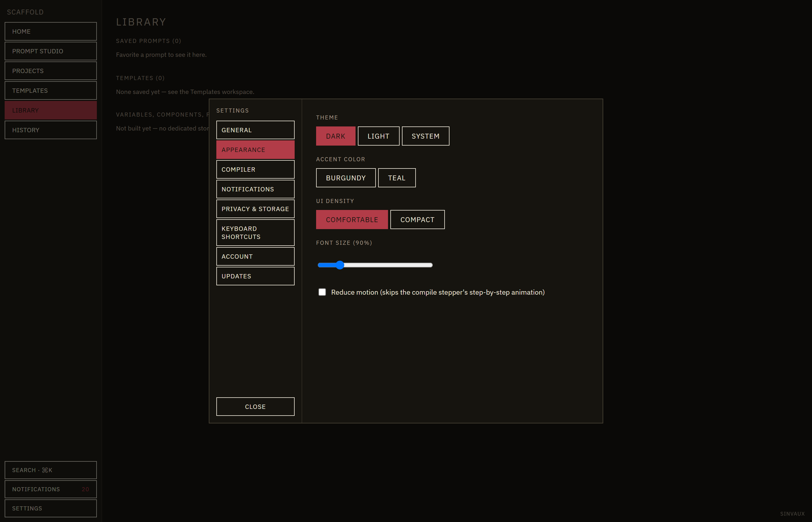Click the sidebar Settings button
Viewport: 812px width, 522px height.
pos(50,508)
